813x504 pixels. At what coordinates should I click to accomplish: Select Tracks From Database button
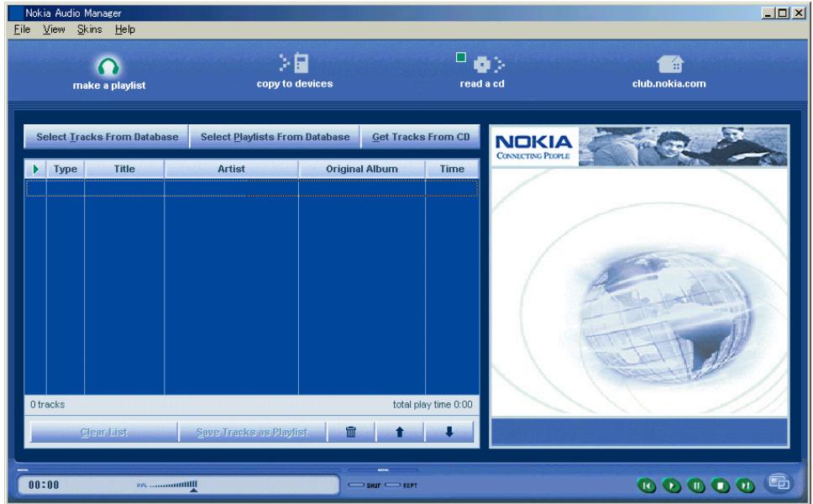coord(107,137)
